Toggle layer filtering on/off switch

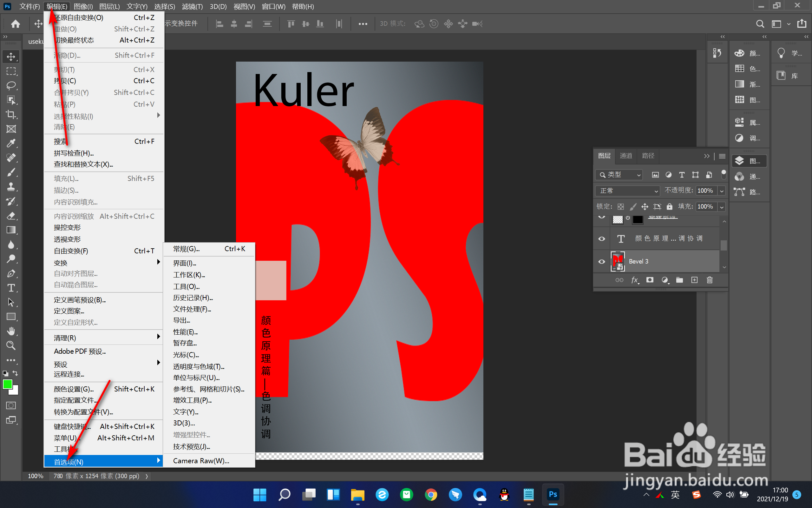click(724, 174)
